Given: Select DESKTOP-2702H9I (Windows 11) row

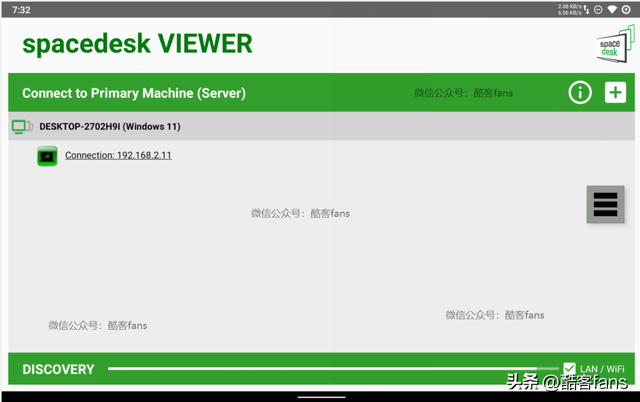Looking at the screenshot, I should point(321,127).
